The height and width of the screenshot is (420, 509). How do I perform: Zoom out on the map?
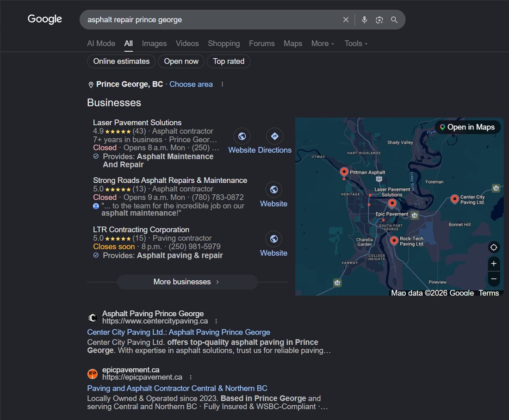pyautogui.click(x=493, y=279)
